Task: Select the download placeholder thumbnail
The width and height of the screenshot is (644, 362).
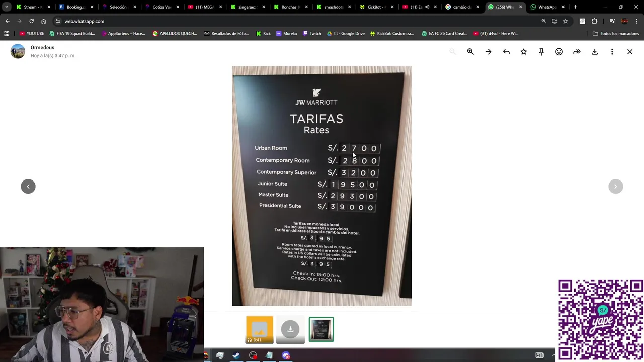Action: click(x=290, y=330)
